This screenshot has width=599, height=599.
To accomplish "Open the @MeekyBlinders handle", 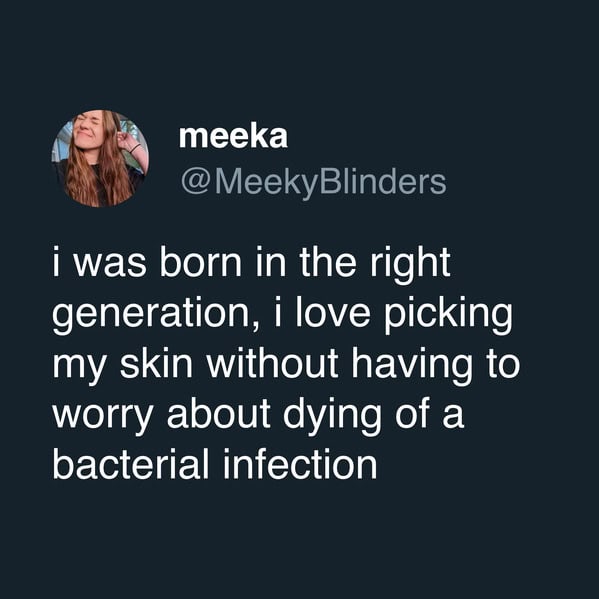I will click(x=313, y=183).
